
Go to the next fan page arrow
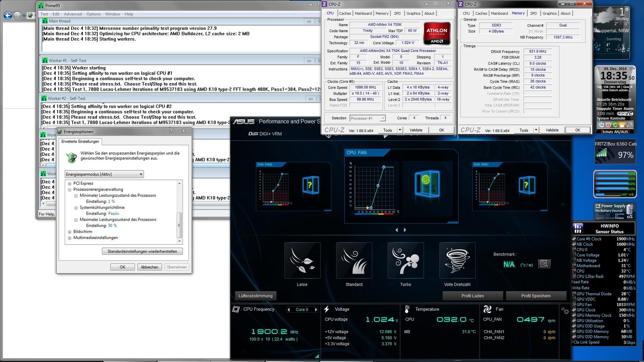pos(405,230)
